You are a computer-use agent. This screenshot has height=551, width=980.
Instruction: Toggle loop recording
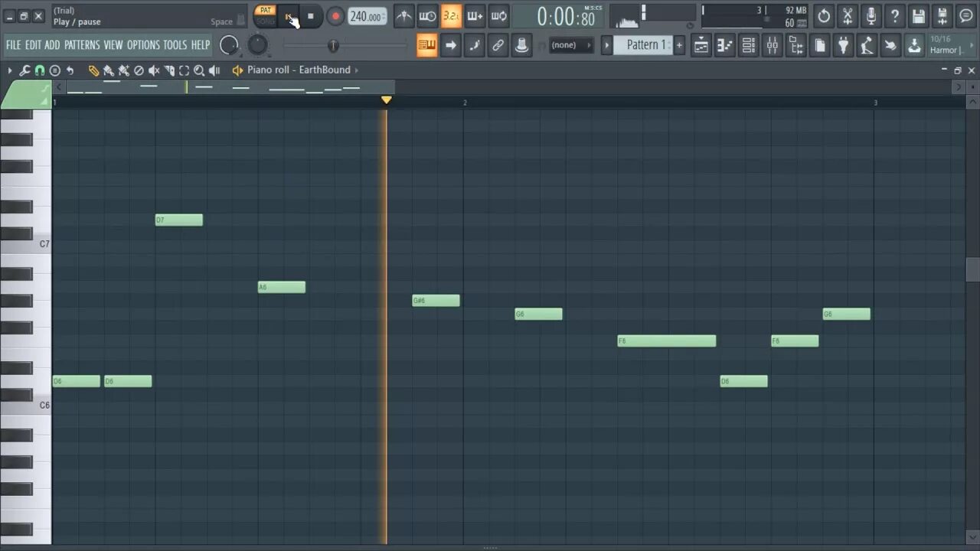pos(498,15)
